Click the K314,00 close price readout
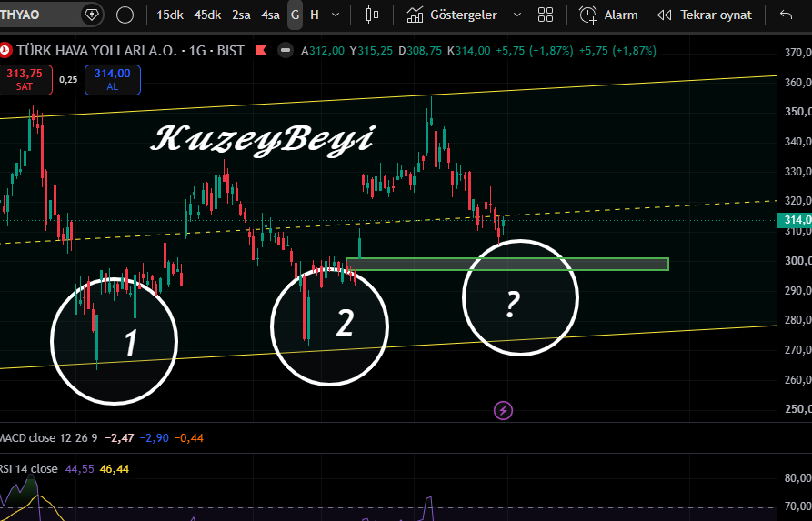The height and width of the screenshot is (521, 812). click(468, 51)
